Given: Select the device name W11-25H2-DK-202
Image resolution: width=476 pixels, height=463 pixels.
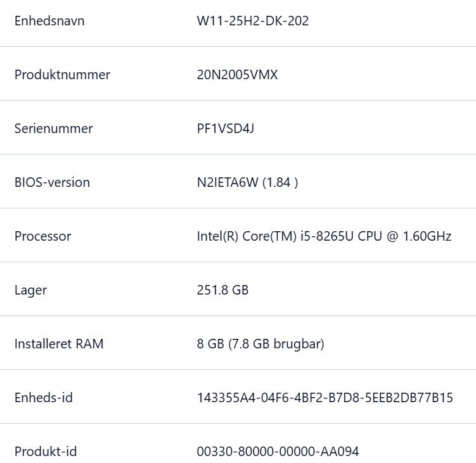Looking at the screenshot, I should point(253,21).
